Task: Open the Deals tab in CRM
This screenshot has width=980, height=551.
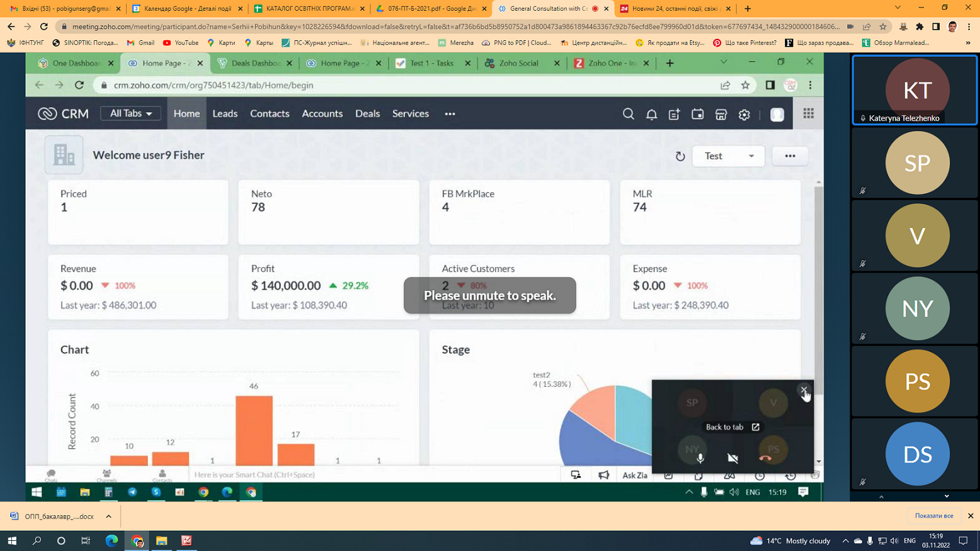Action: (x=367, y=113)
